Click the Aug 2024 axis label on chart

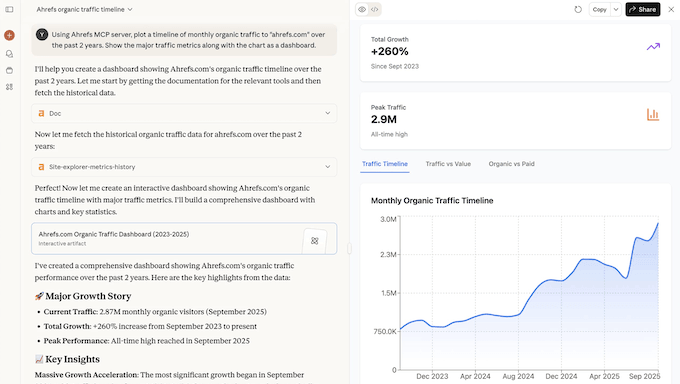point(518,376)
